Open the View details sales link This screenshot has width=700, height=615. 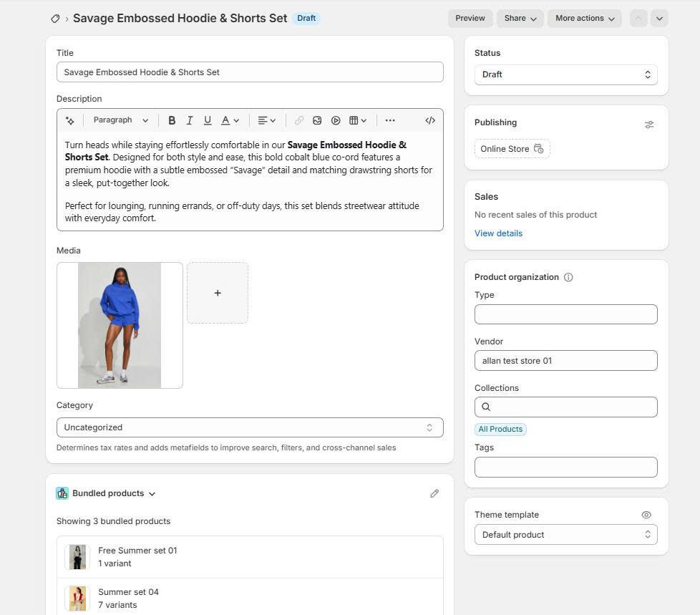(498, 233)
